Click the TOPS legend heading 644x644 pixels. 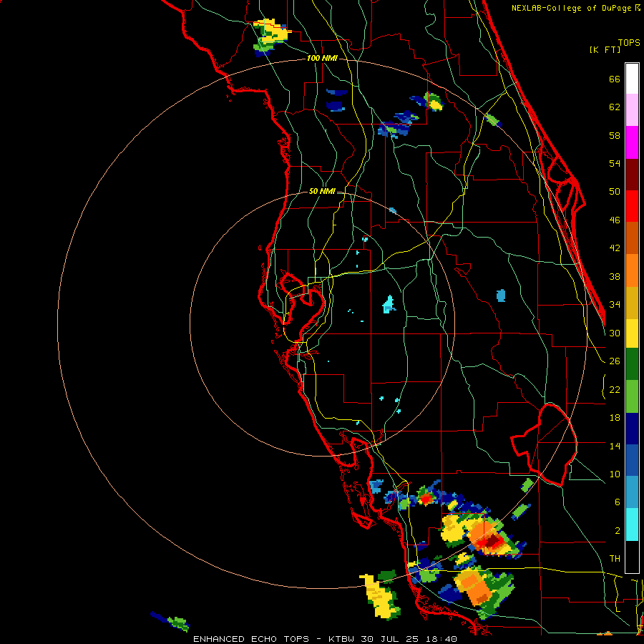point(629,43)
